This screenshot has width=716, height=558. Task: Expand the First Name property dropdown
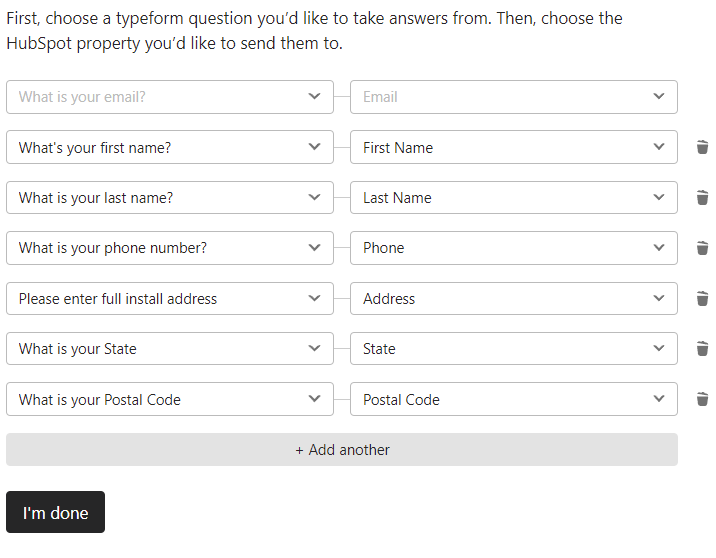(x=513, y=147)
